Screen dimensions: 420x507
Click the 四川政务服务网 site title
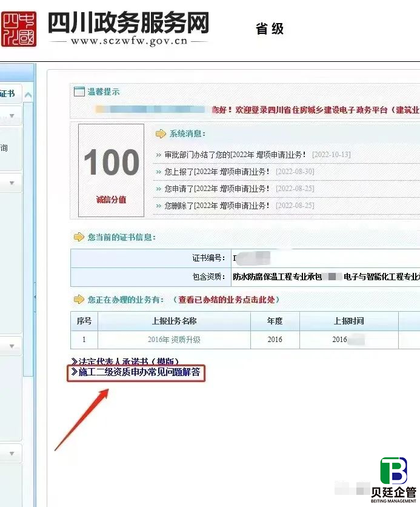(128, 22)
